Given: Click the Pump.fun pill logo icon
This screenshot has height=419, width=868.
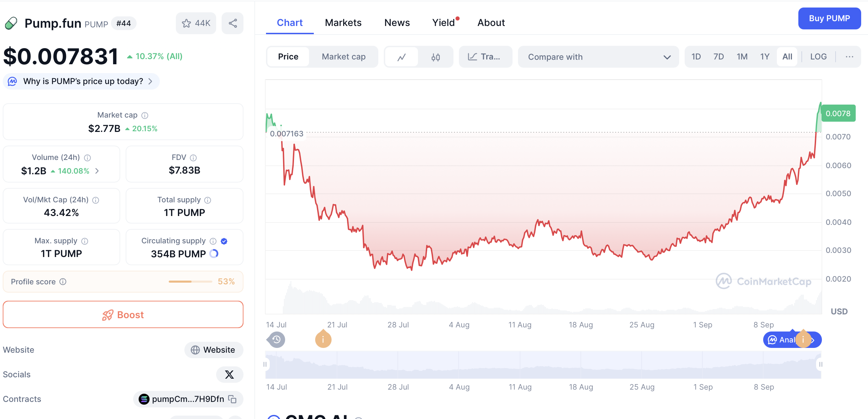Looking at the screenshot, I should (11, 23).
